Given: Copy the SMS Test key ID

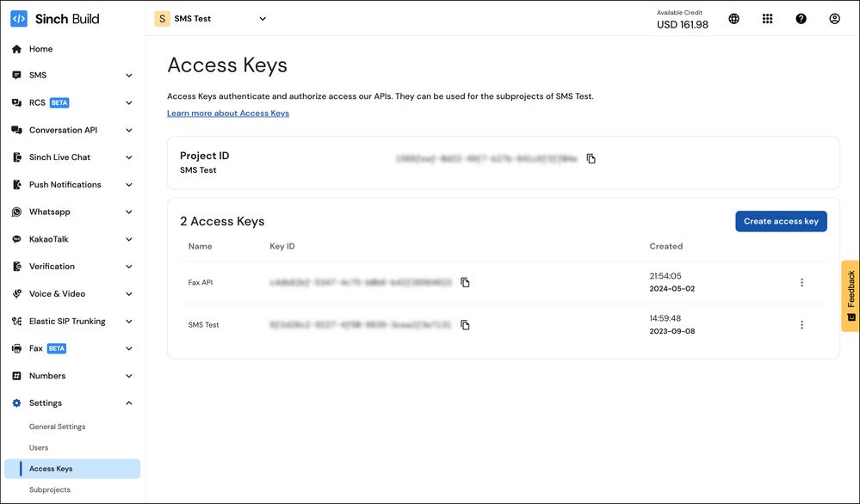Looking at the screenshot, I should pyautogui.click(x=465, y=325).
